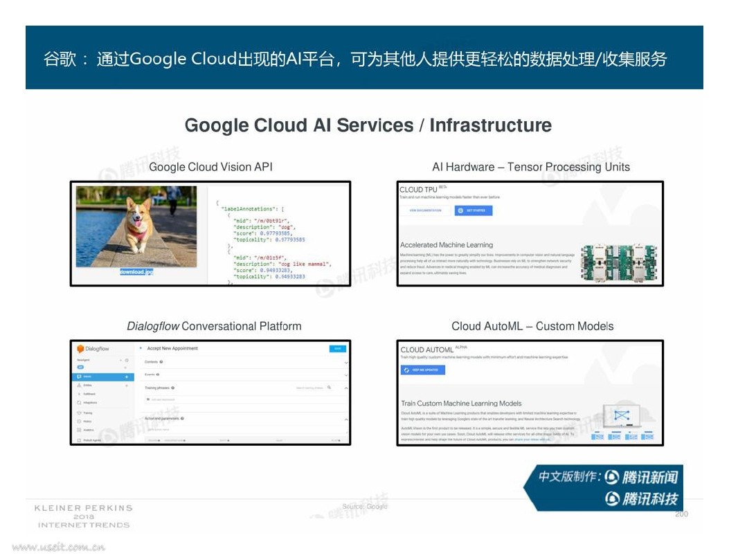Click the Keep Me Updated button in AutoML

[422, 370]
